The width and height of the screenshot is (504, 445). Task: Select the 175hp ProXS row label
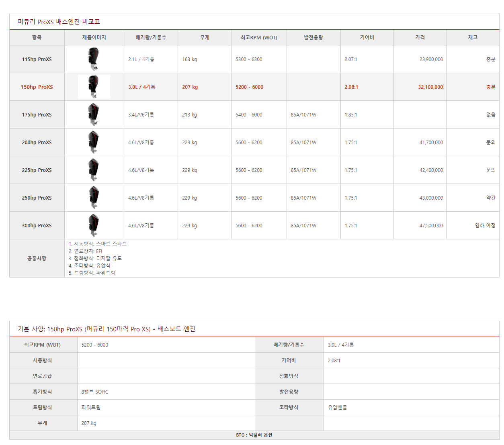coord(37,114)
